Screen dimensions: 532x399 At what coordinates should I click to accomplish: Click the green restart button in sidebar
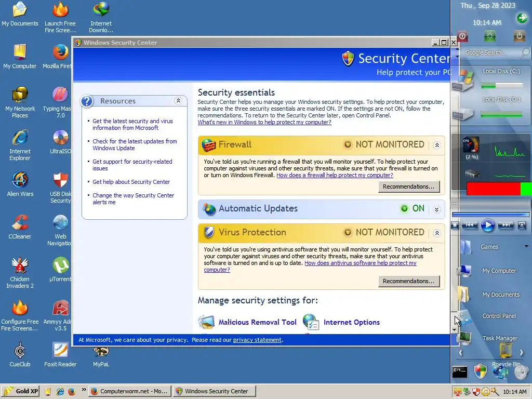(489, 36)
